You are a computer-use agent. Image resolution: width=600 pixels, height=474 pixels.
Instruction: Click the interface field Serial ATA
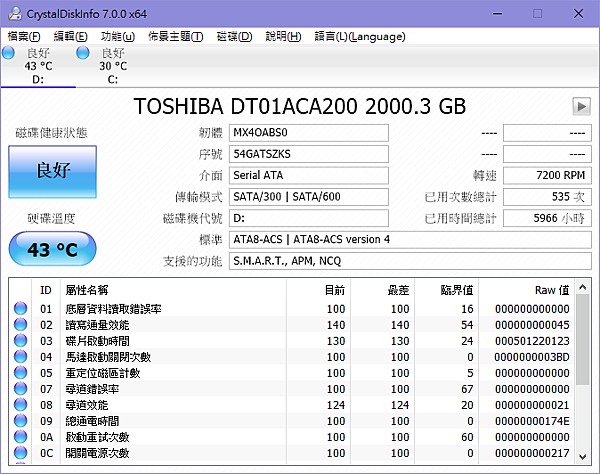[309, 176]
